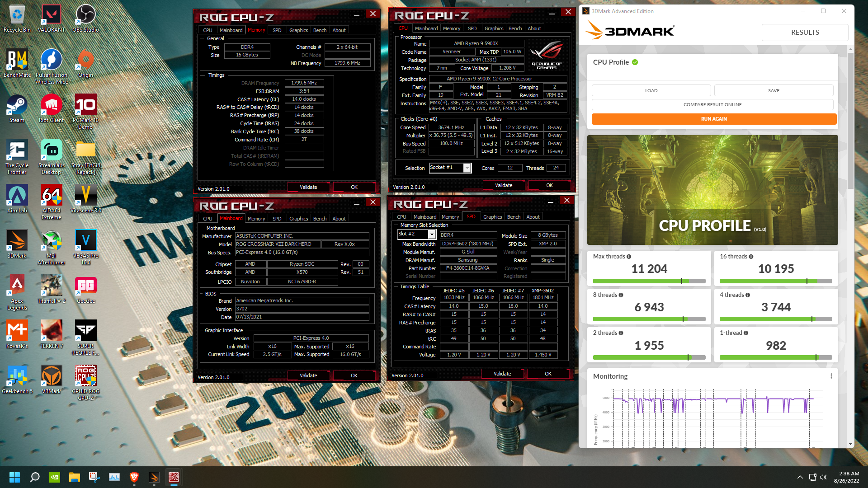Open Monitoring options menu in 3DMark
Screen dimensions: 868x488
[x=831, y=376]
